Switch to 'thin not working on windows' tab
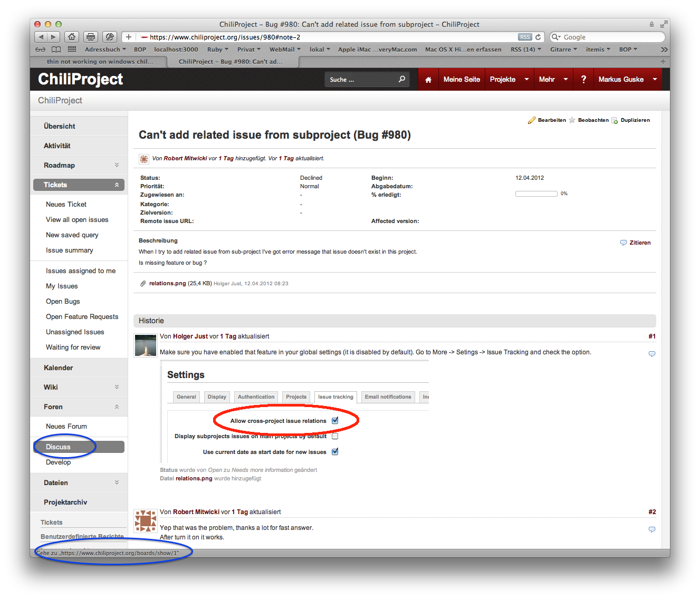 (x=99, y=62)
